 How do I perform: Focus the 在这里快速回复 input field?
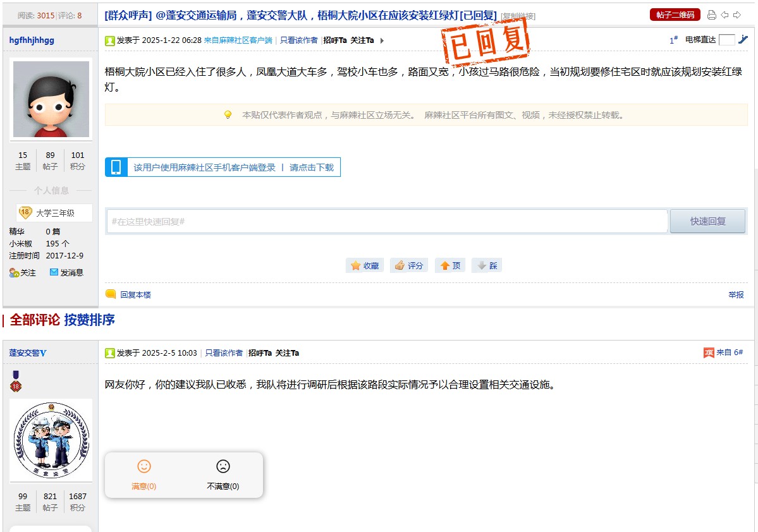click(x=387, y=221)
